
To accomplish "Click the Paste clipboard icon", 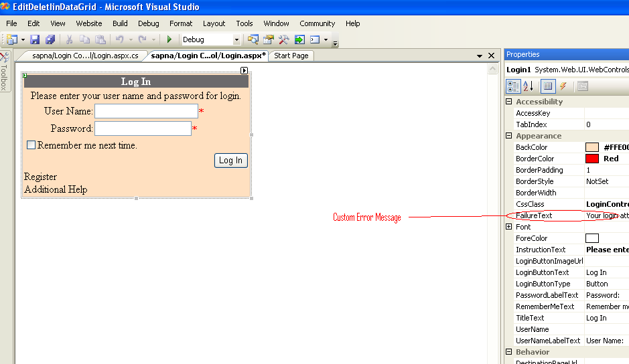I will [100, 39].
